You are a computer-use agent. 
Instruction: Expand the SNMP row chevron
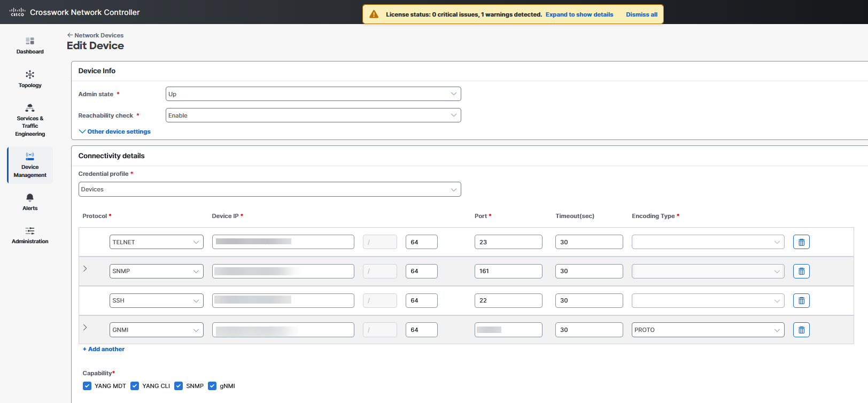(85, 269)
